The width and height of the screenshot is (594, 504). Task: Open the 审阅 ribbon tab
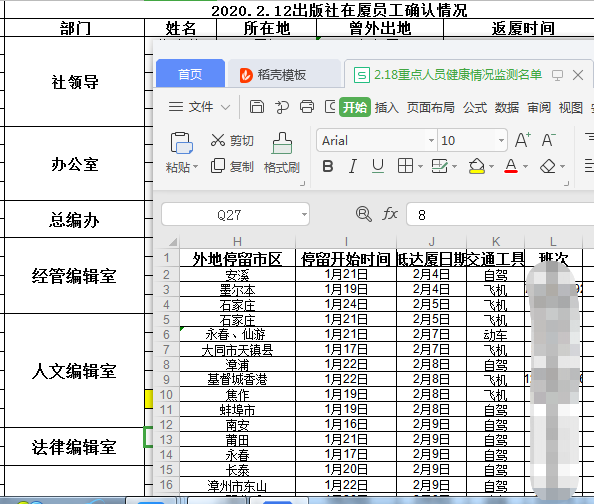[539, 108]
